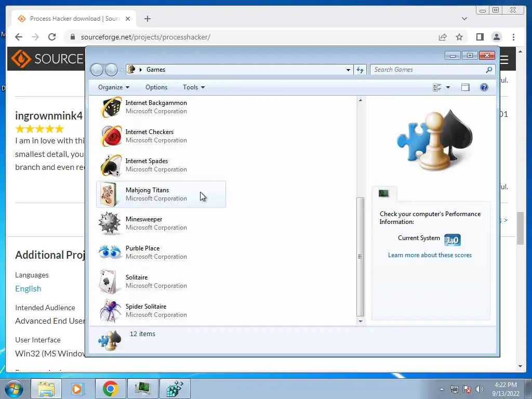Click English language link on SourceForge page
532x399 pixels.
28,289
